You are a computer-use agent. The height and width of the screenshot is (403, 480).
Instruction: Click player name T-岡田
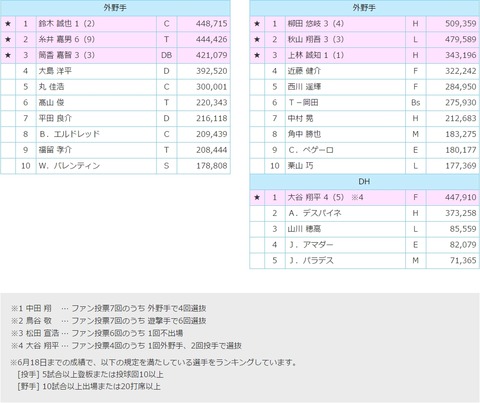point(303,102)
